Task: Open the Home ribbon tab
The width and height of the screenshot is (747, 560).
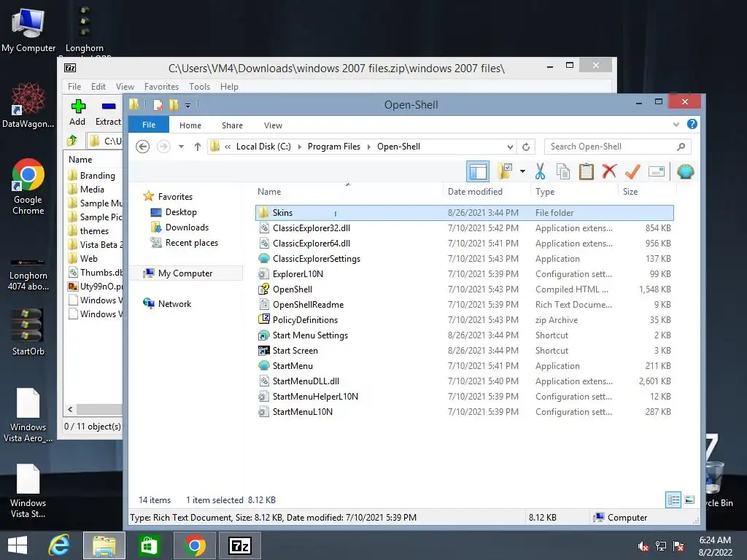Action: [190, 125]
